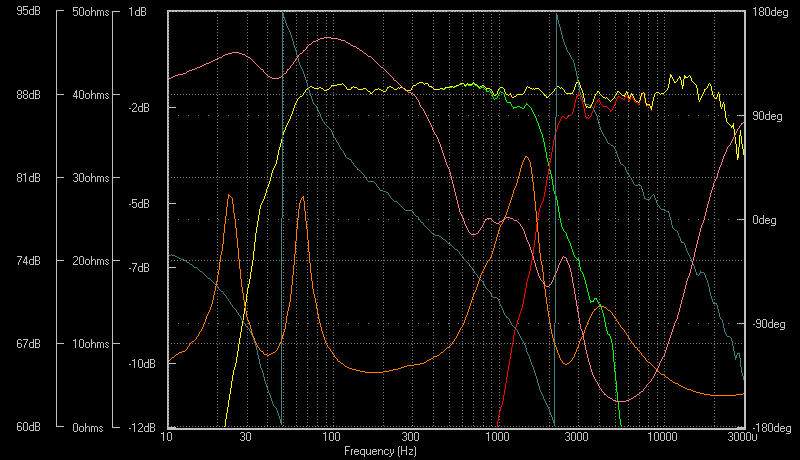800x460 pixels.
Task: Click the 3000 frequency tick label
Action: coord(576,437)
